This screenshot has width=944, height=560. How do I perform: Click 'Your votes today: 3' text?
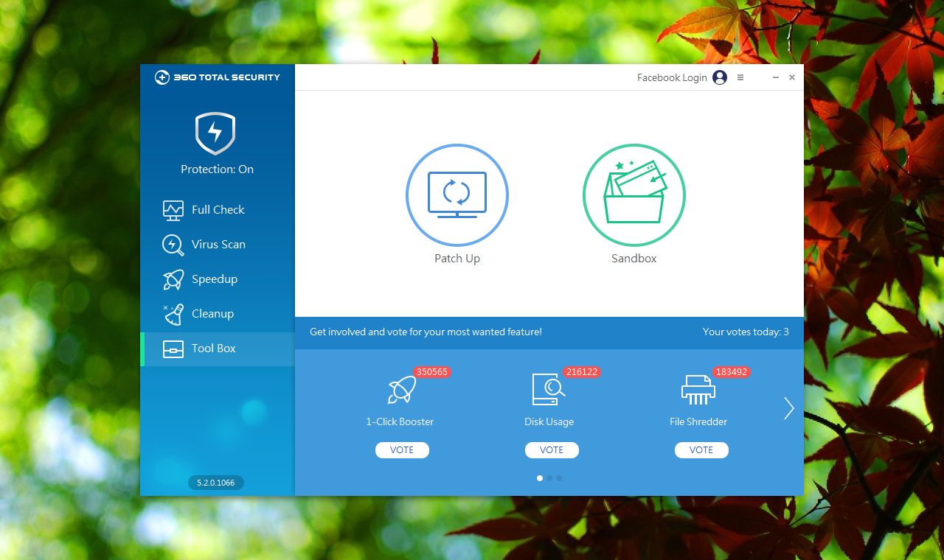coord(746,332)
